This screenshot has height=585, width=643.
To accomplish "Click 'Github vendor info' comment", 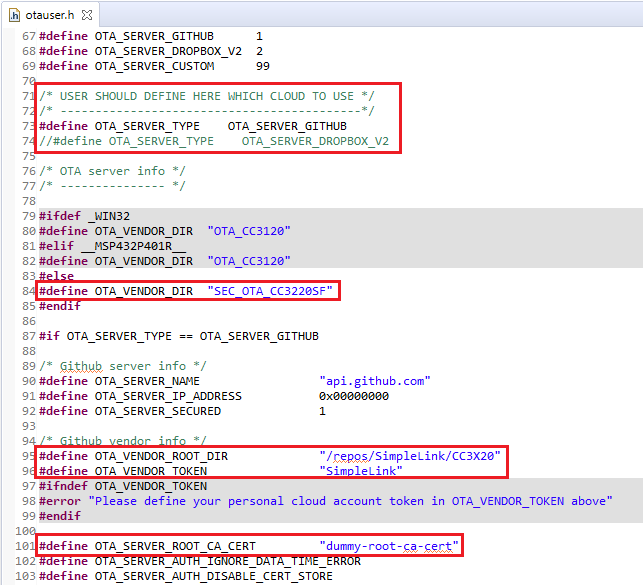I will [123, 441].
